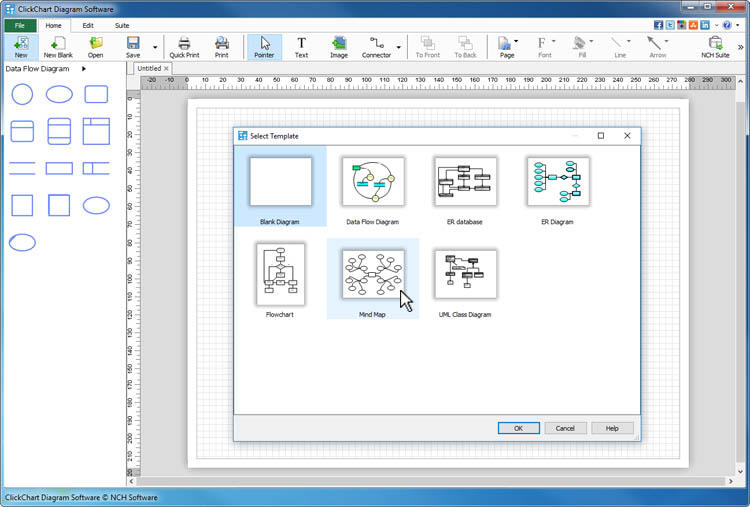Select the Text tool

301,47
